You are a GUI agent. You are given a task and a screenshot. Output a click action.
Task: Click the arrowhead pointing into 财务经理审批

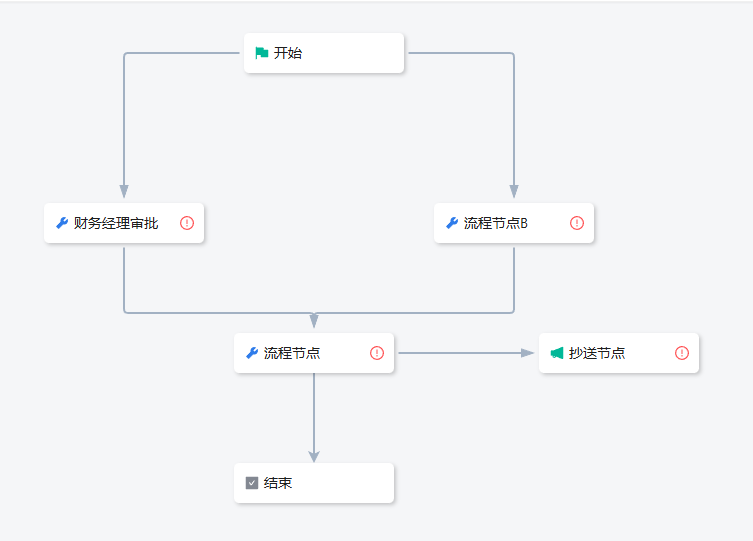124,192
